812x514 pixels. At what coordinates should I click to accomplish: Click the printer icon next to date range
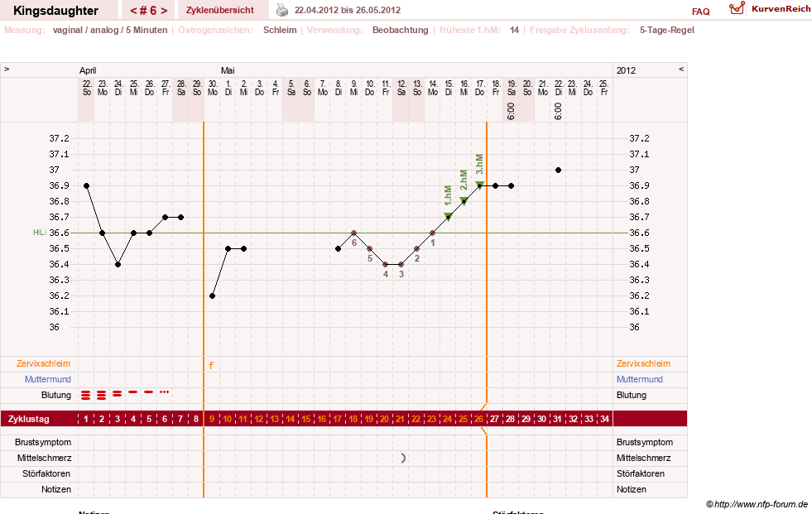tap(281, 10)
